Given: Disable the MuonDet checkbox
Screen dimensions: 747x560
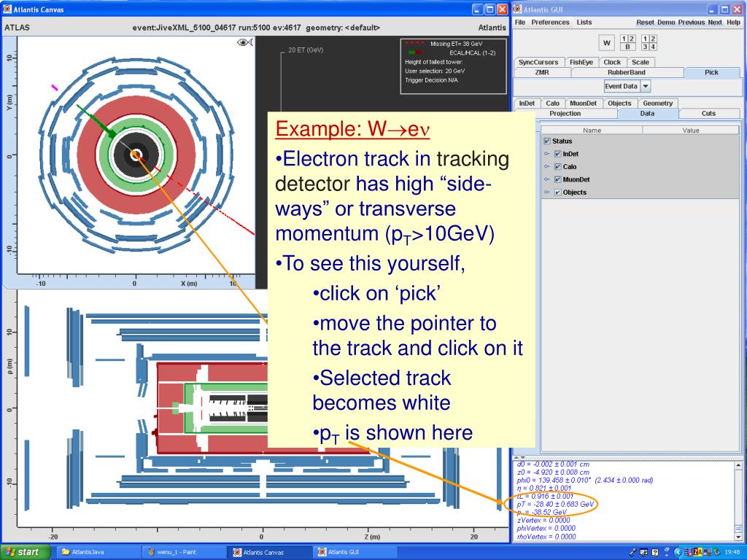Looking at the screenshot, I should click(x=558, y=179).
